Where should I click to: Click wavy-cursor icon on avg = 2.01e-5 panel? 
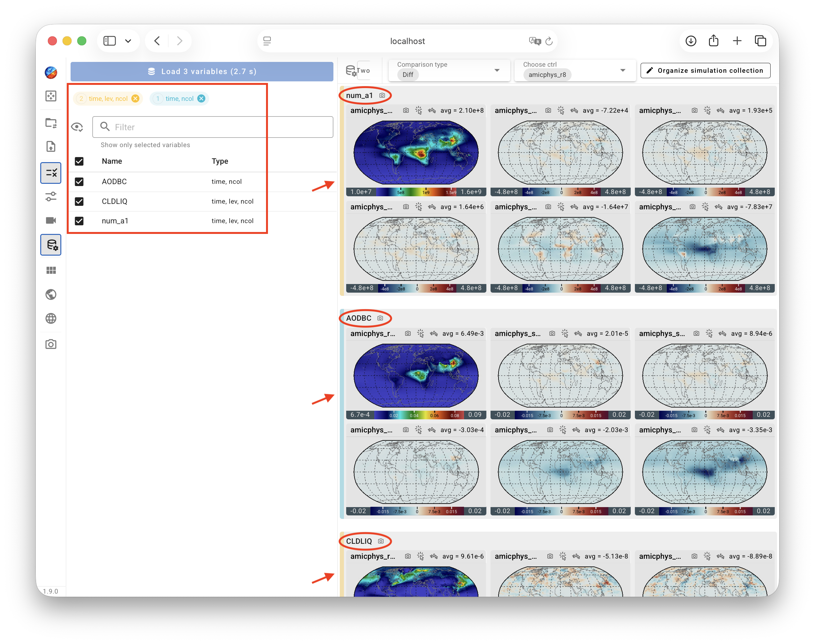(x=578, y=333)
